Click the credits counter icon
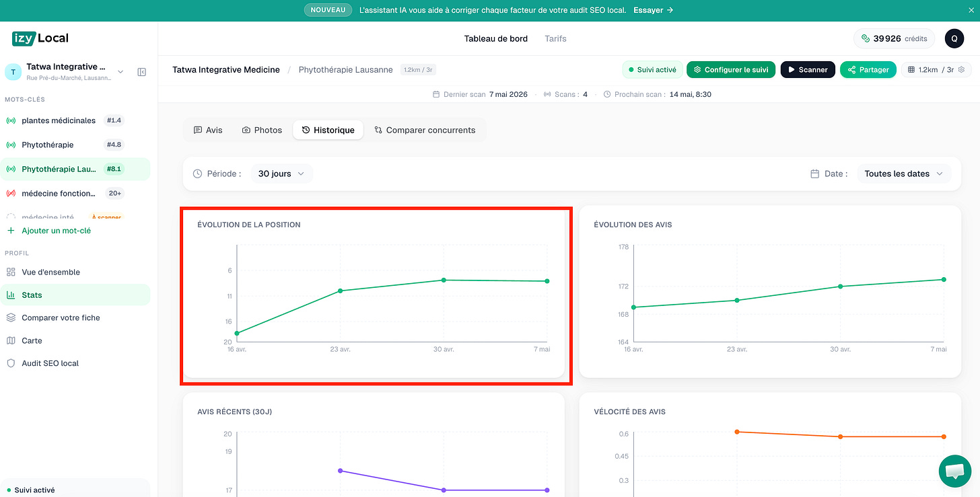980x497 pixels. click(x=866, y=38)
